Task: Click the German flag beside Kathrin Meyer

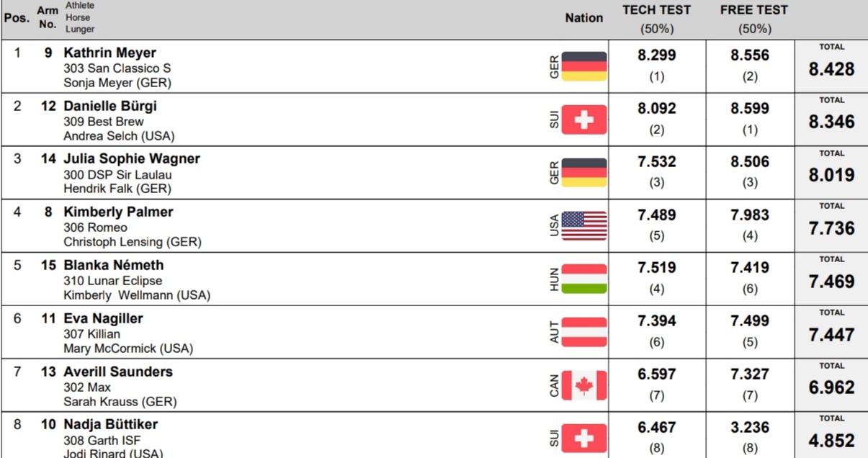Action: tap(584, 66)
